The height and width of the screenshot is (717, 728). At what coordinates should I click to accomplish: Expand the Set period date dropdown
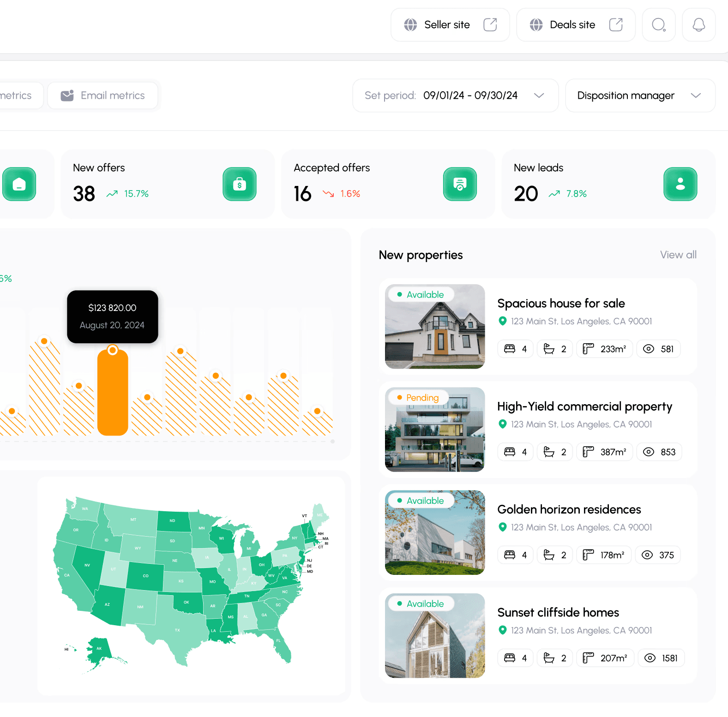click(x=455, y=96)
